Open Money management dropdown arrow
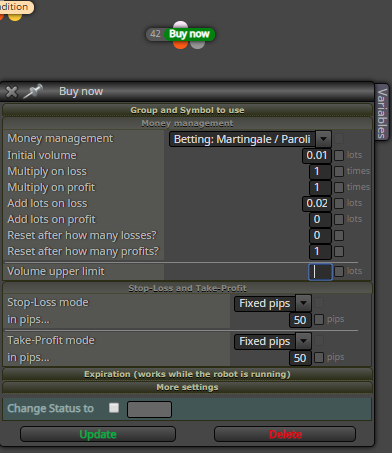The height and width of the screenshot is (453, 392). 323,139
